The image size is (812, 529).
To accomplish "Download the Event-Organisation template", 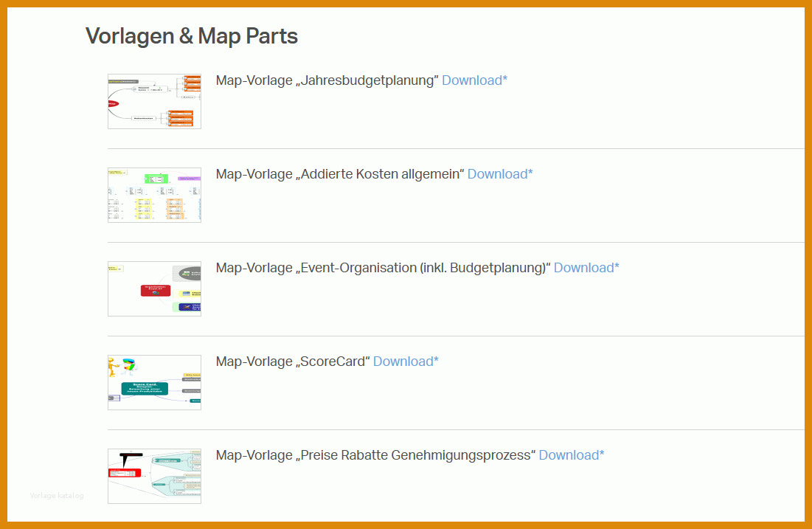I will coord(586,268).
